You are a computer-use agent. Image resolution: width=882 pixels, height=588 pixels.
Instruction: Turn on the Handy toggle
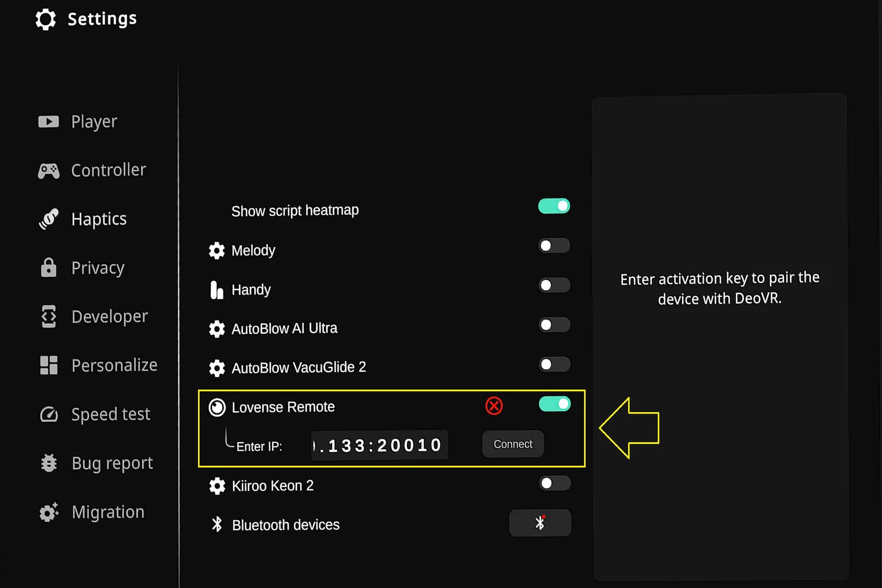pos(554,285)
